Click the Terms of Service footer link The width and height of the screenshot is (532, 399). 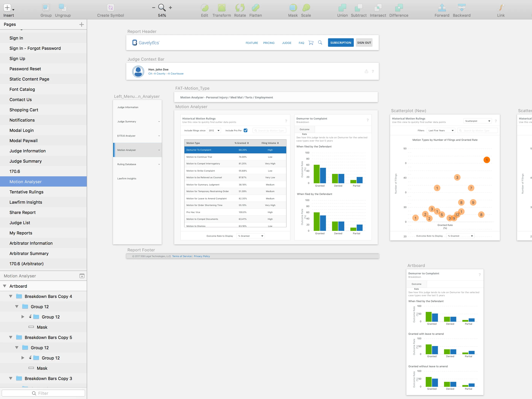pyautogui.click(x=182, y=256)
